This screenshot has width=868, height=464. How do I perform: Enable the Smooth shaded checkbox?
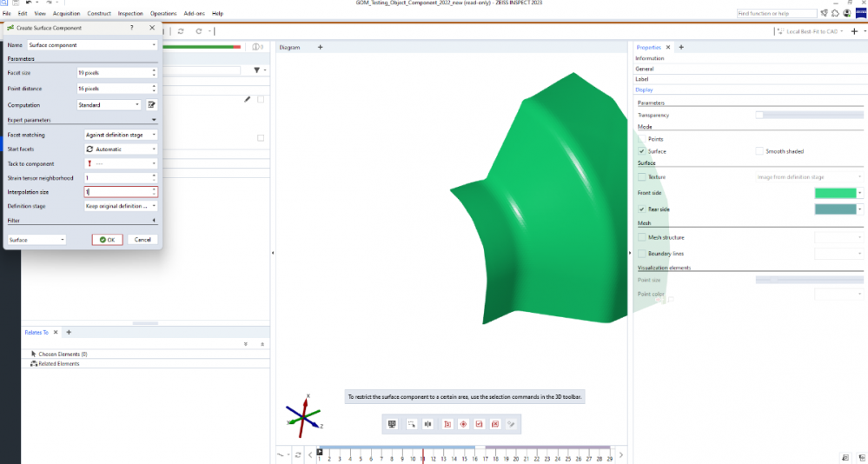coord(759,151)
